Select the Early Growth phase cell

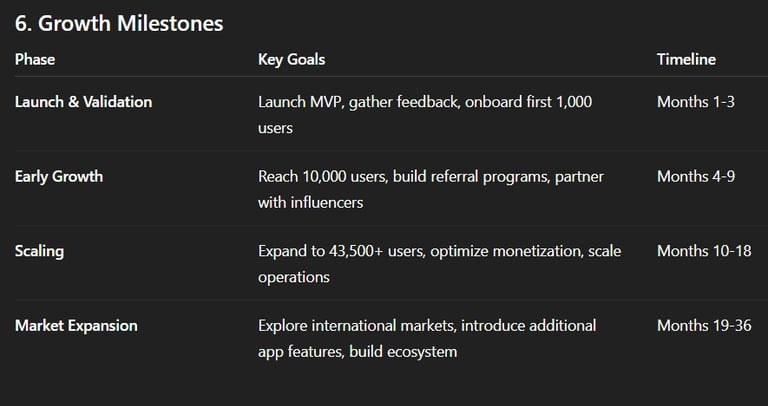[59, 176]
